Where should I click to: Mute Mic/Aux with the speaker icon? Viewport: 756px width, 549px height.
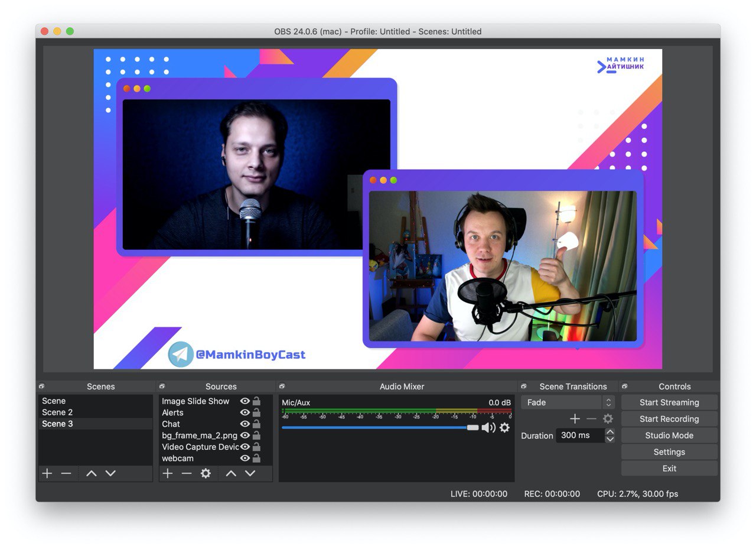(488, 427)
